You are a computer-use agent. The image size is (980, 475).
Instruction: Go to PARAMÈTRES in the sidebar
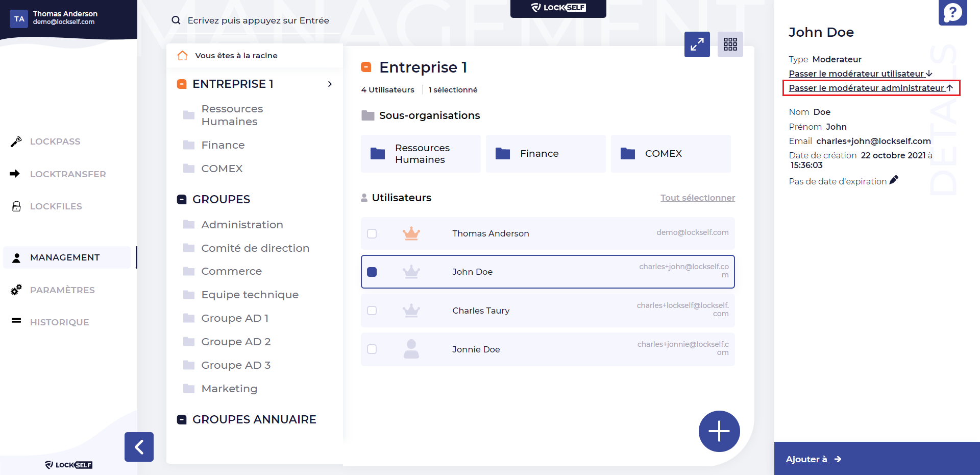[62, 290]
